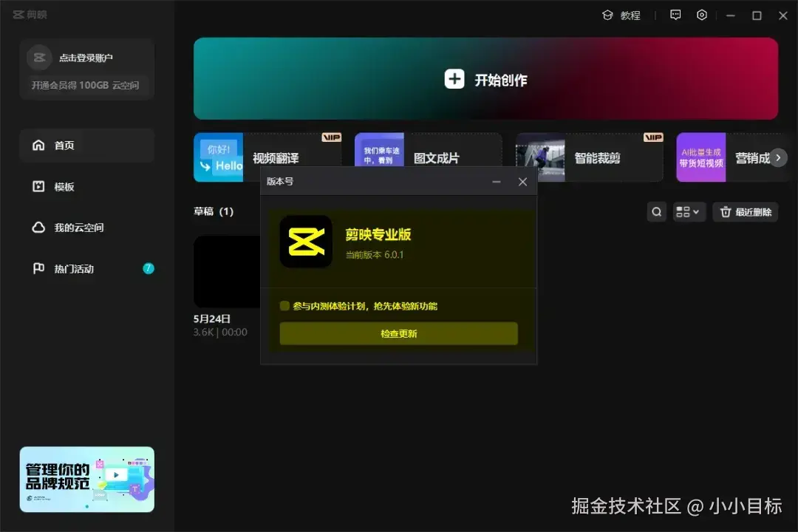Open the AI批量生成 带货短视频 thumbnail
Image resolution: width=798 pixels, height=532 pixels.
coord(700,157)
